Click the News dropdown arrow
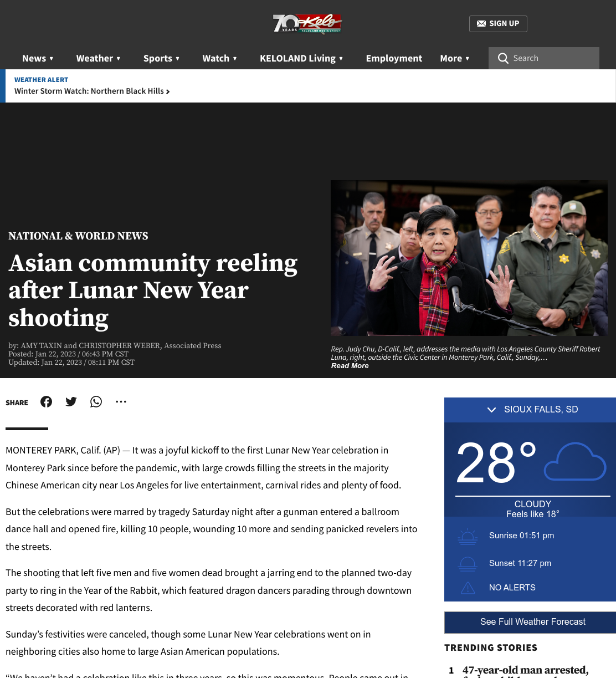The height and width of the screenshot is (678, 616). (52, 59)
